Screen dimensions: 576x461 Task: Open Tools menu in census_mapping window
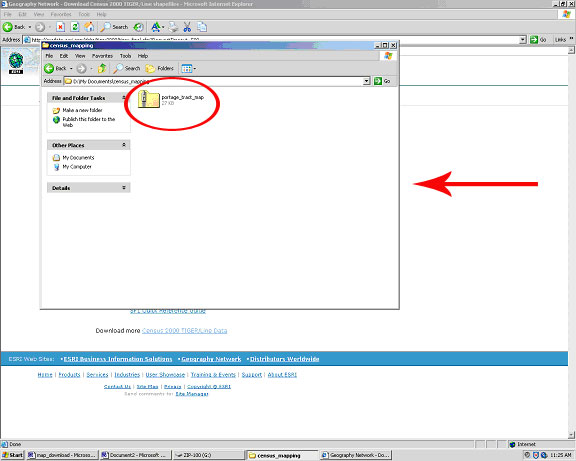click(125, 56)
